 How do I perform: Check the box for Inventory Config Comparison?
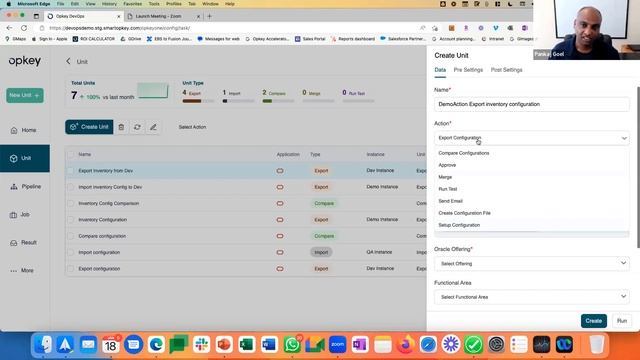click(x=71, y=203)
